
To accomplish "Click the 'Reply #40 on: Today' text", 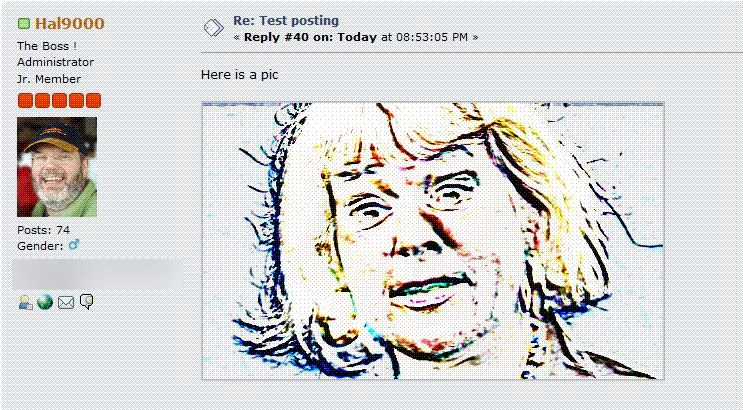I will [310, 37].
